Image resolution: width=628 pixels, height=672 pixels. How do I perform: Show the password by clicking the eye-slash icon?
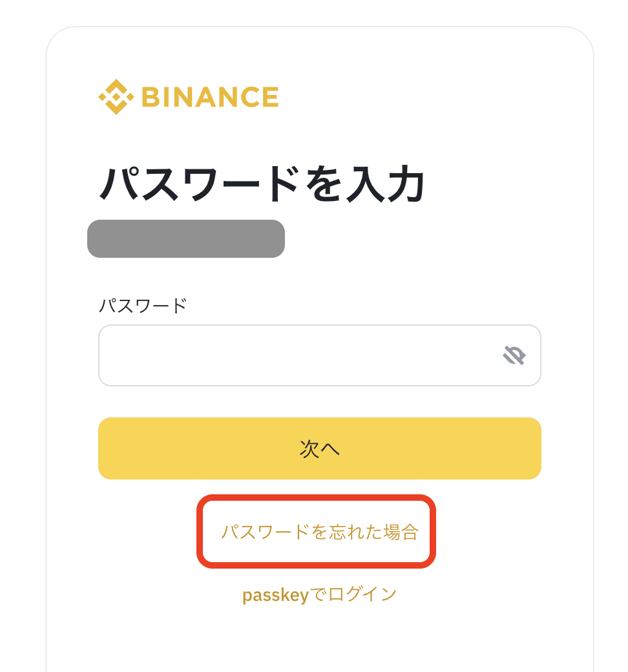(514, 355)
